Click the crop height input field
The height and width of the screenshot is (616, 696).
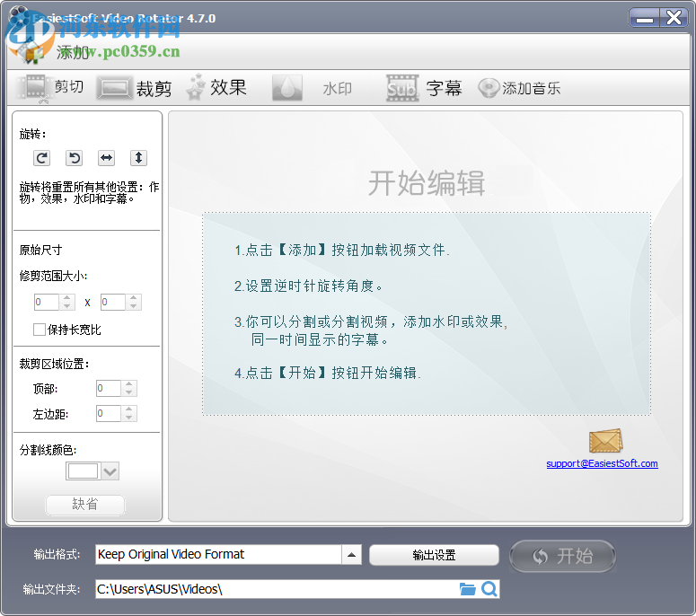[113, 303]
